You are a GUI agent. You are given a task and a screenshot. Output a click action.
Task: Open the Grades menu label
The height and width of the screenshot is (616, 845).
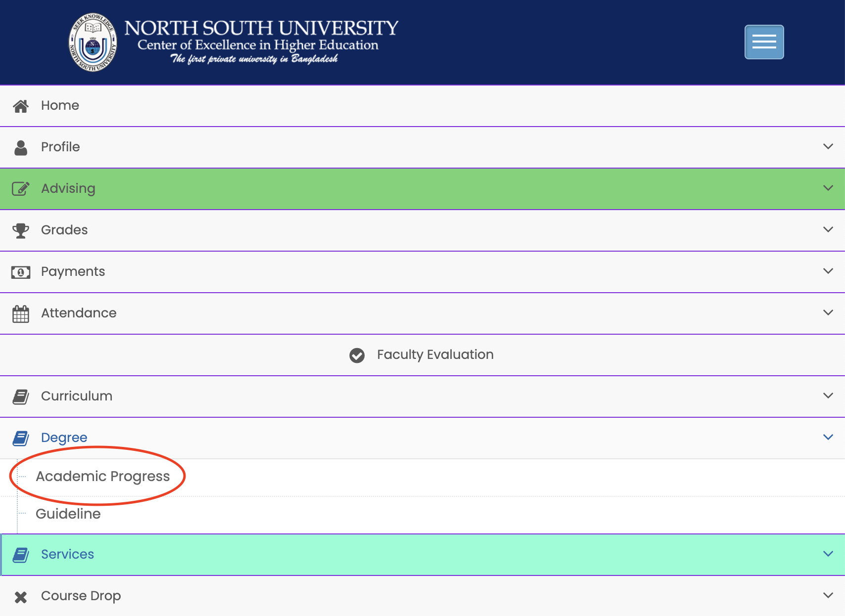(64, 230)
